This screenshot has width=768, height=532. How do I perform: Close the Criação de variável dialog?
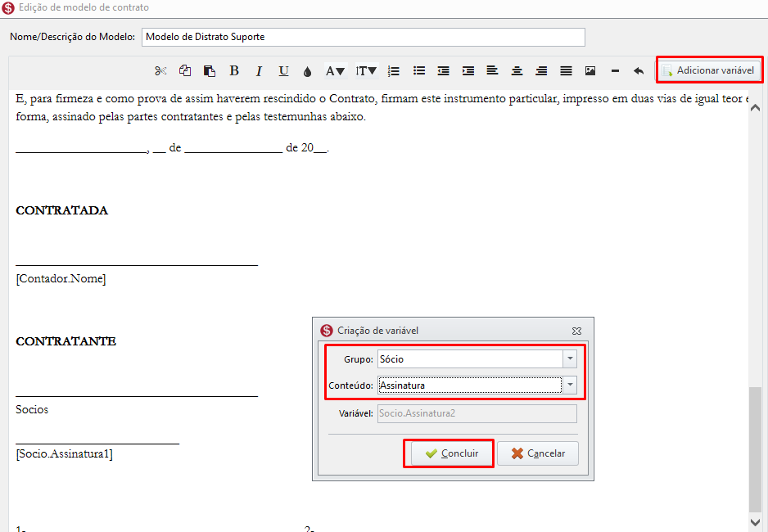coord(577,331)
